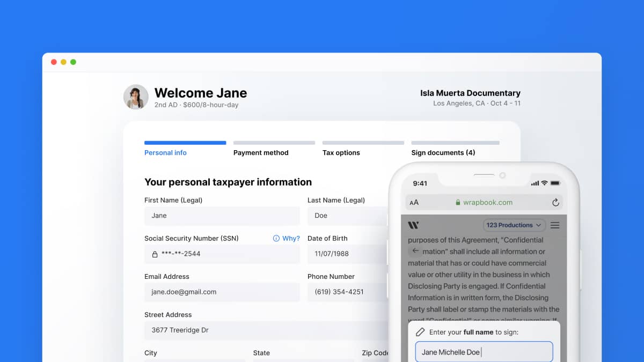This screenshot has height=362, width=644.
Task: Click the lock icon in SSN field
Action: click(x=155, y=254)
